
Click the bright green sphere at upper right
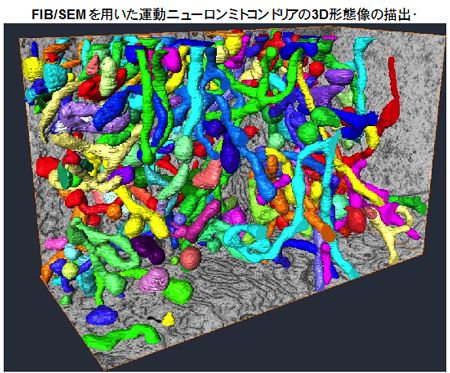308,133
